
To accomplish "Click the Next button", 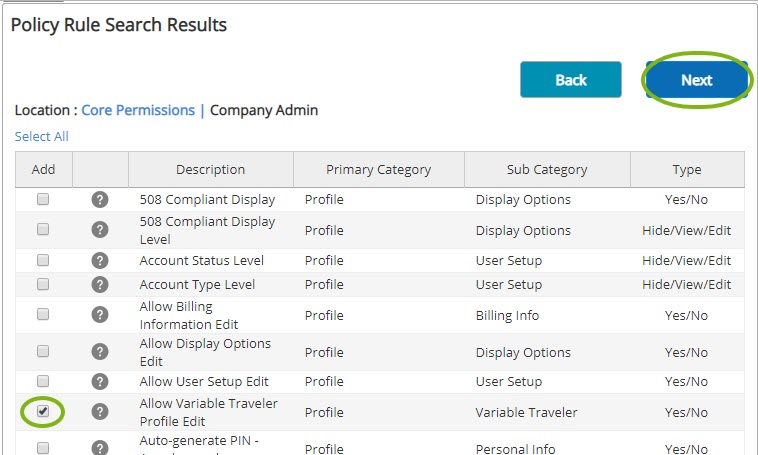I will [696, 80].
